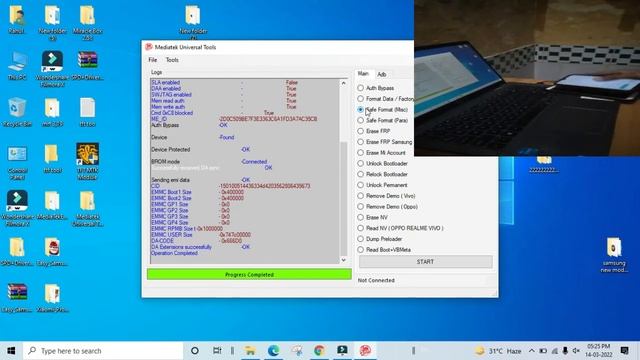Select Read NV (OPPO REALME VIVO)
Image resolution: width=640 pixels, height=360 pixels.
tap(400, 228)
